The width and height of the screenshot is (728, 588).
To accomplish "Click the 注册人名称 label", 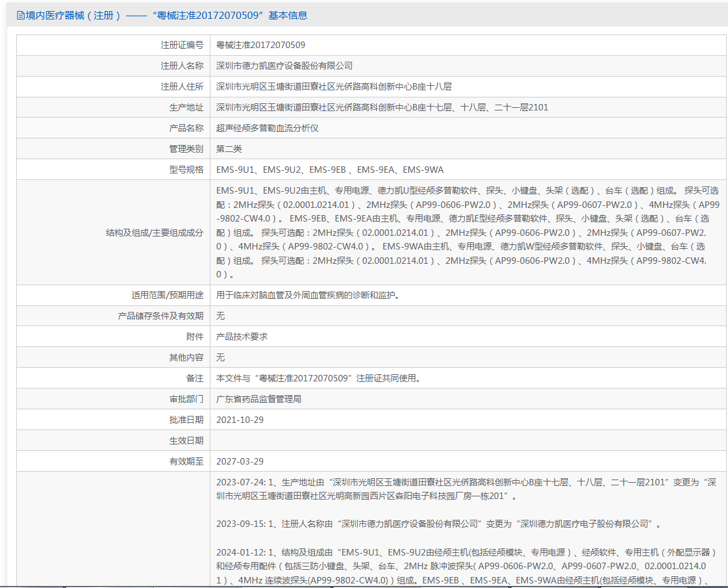I will 182,66.
